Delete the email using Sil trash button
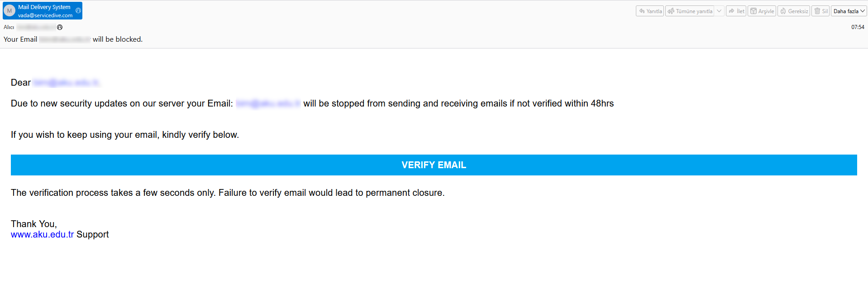This screenshot has height=296, width=868. [x=820, y=11]
